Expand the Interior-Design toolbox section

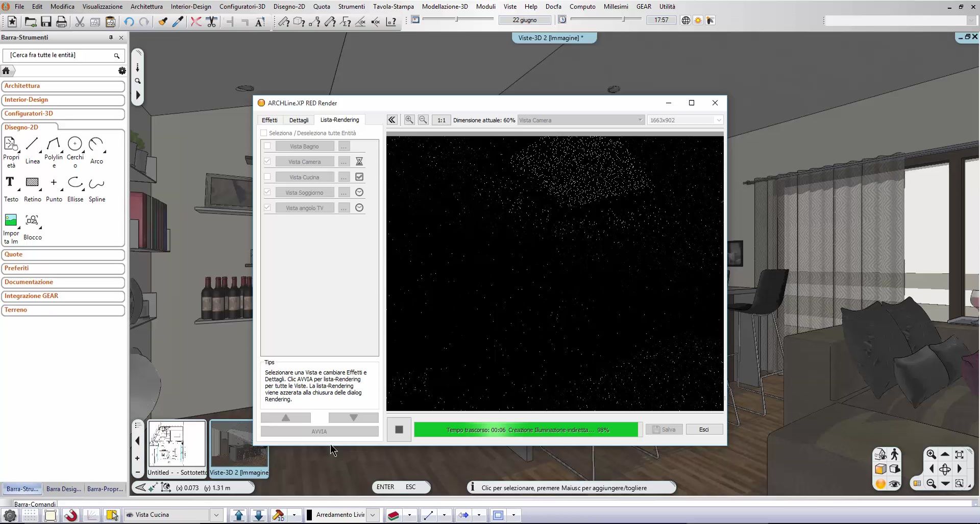tap(63, 100)
